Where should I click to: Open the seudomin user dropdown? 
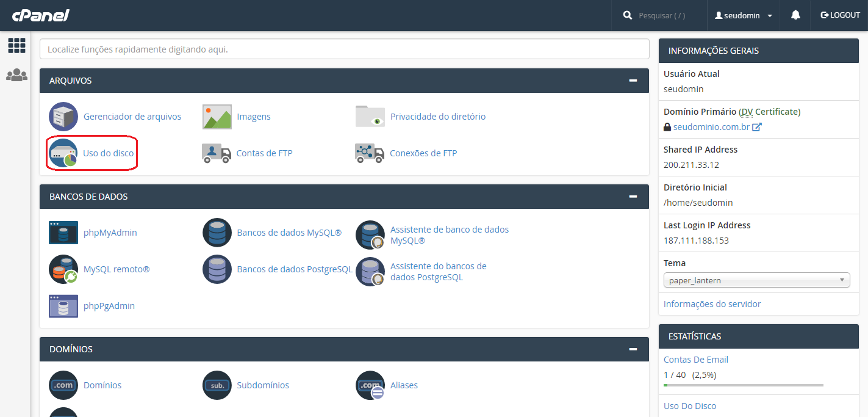click(744, 15)
